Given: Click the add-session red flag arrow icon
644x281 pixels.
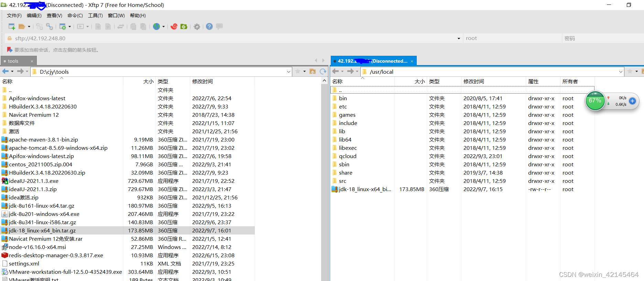Looking at the screenshot, I should tap(10, 50).
